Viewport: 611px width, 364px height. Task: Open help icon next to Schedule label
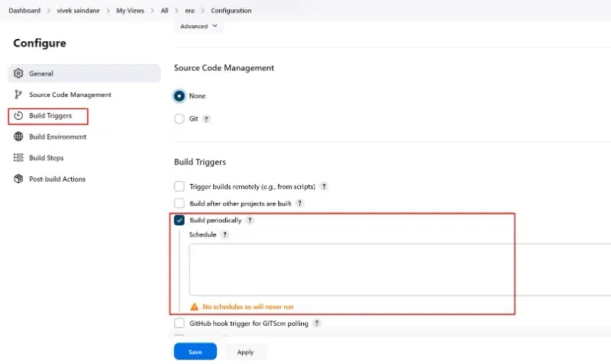(225, 235)
